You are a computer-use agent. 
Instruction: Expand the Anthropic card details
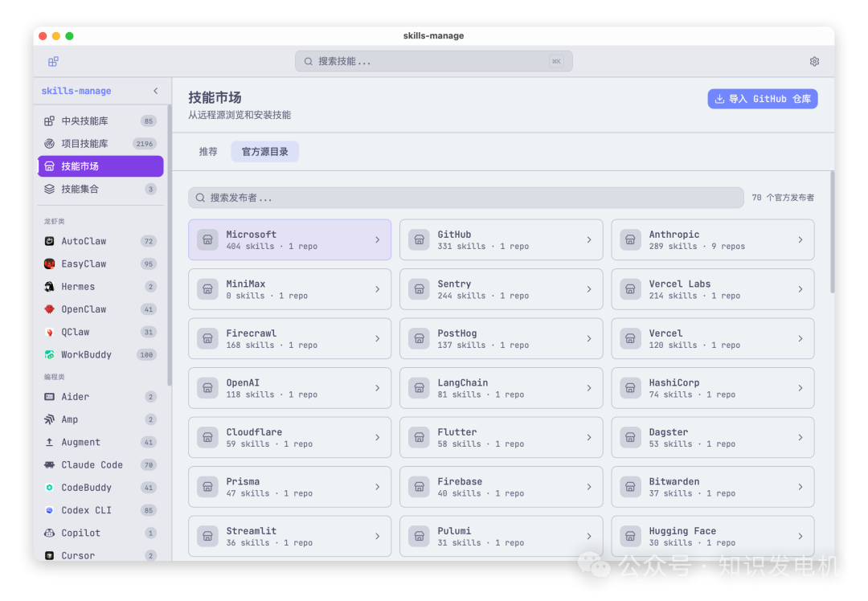point(800,239)
